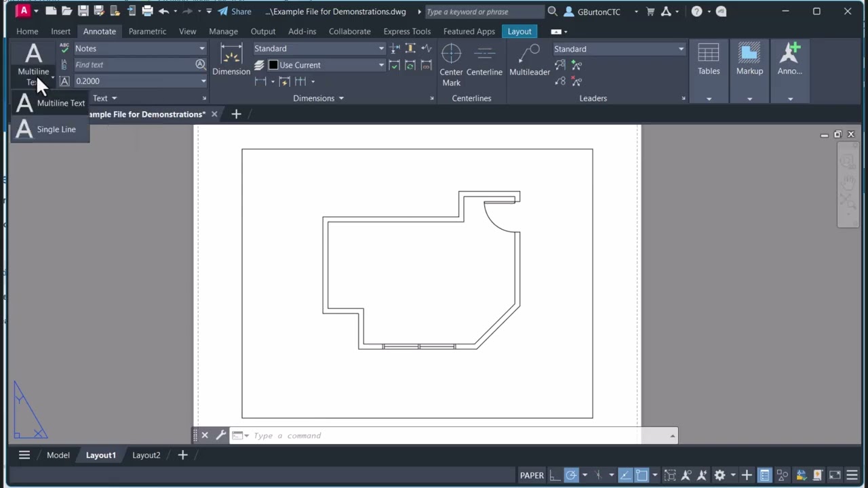This screenshot has height=488, width=868.
Task: Expand the Dimensions panel title arrow
Action: [x=341, y=98]
